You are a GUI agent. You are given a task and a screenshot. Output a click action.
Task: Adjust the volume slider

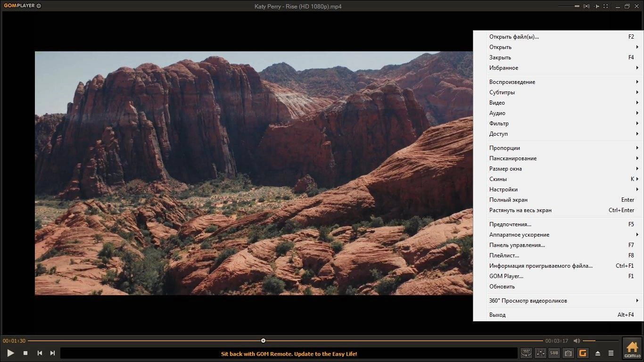coord(600,341)
